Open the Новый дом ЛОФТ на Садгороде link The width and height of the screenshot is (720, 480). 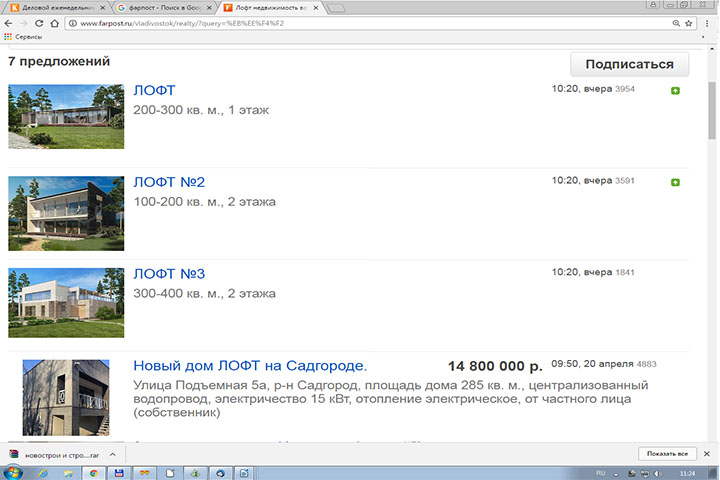coord(250,366)
